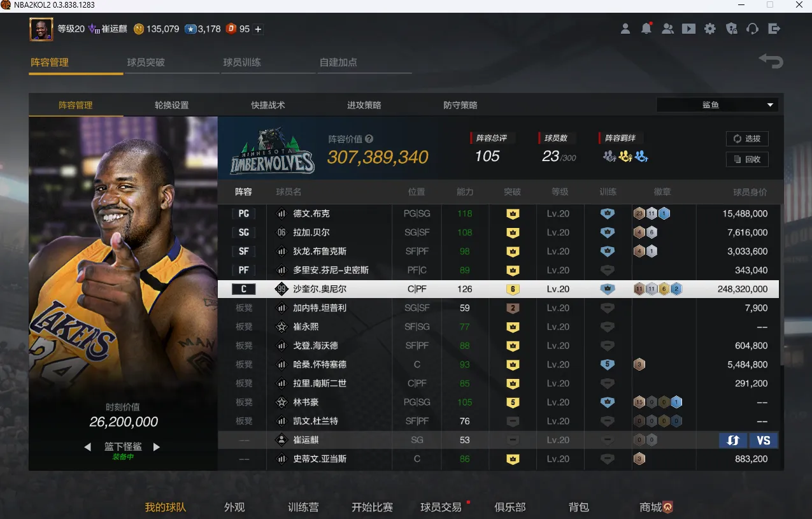Click the friends group icon
This screenshot has width=812, height=519.
(x=667, y=29)
